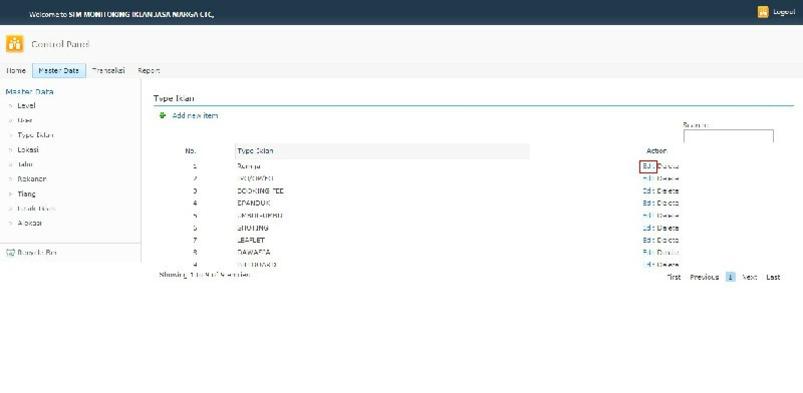Open Tiang in Master Data sidebar
This screenshot has height=393, width=803.
click(27, 194)
